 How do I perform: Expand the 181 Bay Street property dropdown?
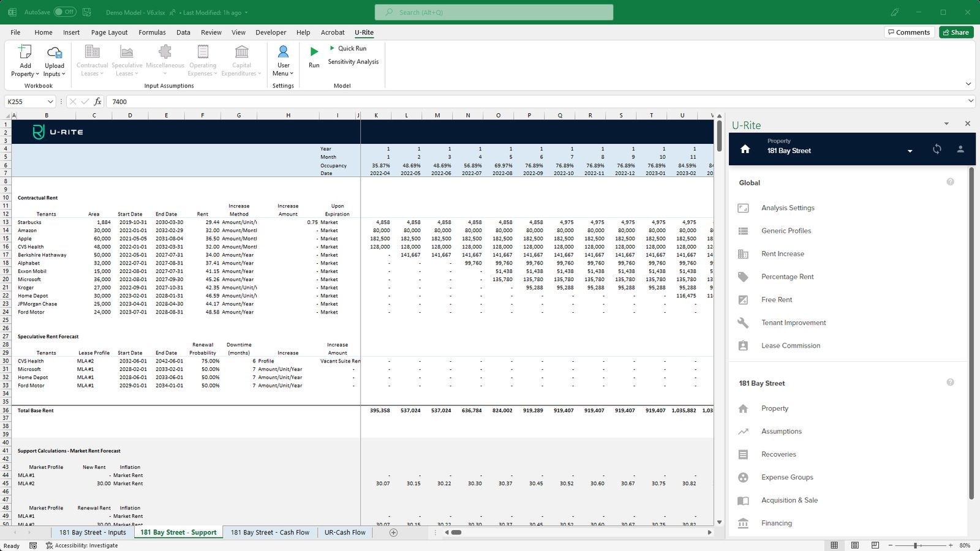click(908, 150)
